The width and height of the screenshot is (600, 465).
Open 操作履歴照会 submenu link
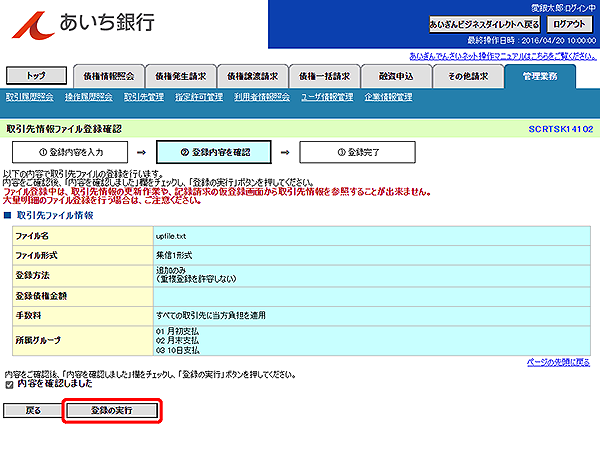click(88, 97)
